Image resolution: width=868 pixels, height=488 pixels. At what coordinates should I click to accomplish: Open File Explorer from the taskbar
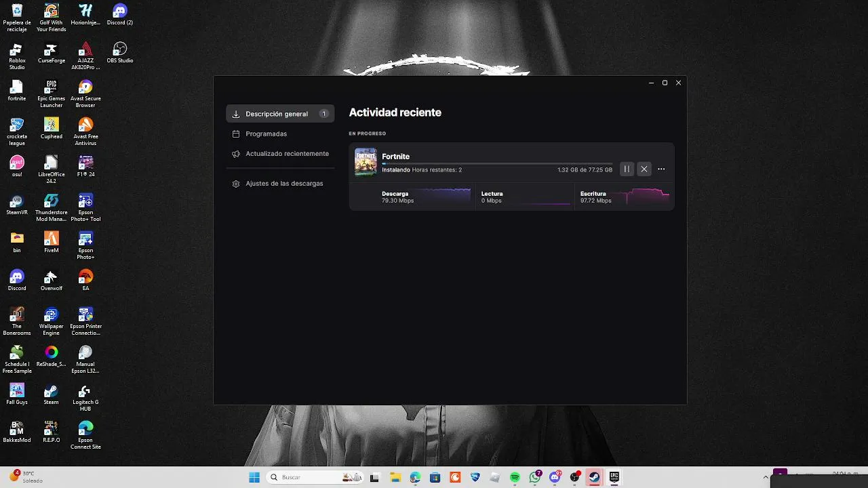(395, 477)
